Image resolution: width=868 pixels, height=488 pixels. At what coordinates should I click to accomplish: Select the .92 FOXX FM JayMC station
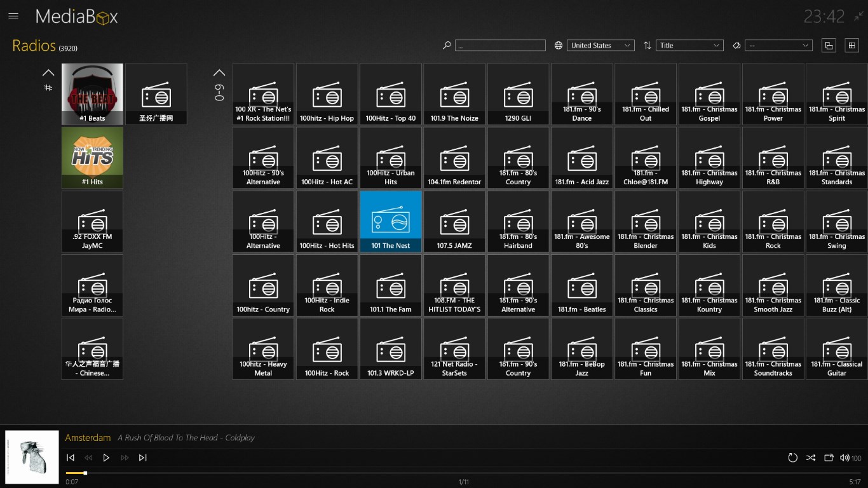tap(92, 222)
